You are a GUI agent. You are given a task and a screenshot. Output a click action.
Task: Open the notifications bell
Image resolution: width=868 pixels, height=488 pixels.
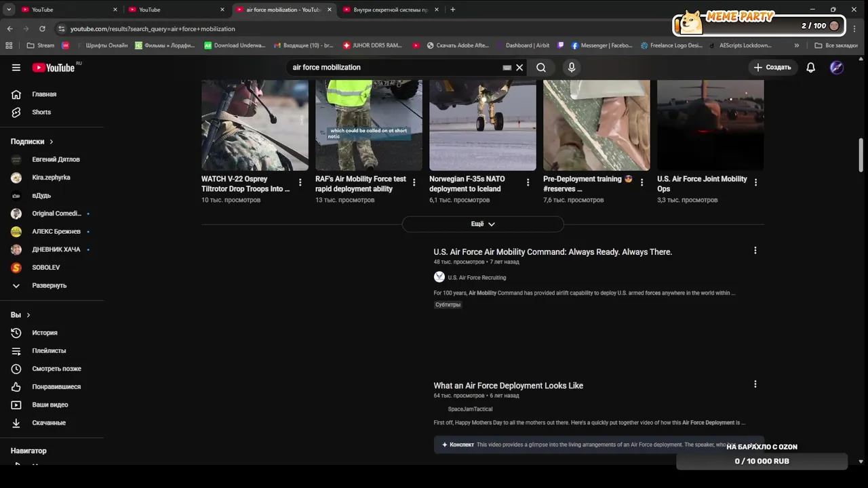click(x=810, y=67)
